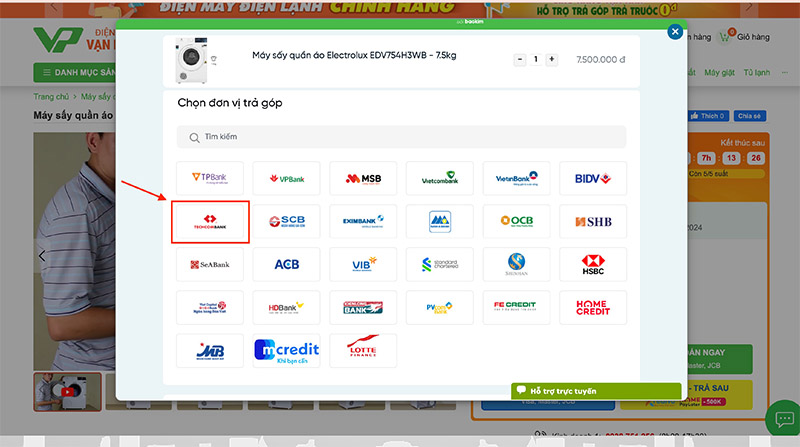The width and height of the screenshot is (800, 447).
Task: Pick FE Credit finance option
Action: pyautogui.click(x=516, y=308)
